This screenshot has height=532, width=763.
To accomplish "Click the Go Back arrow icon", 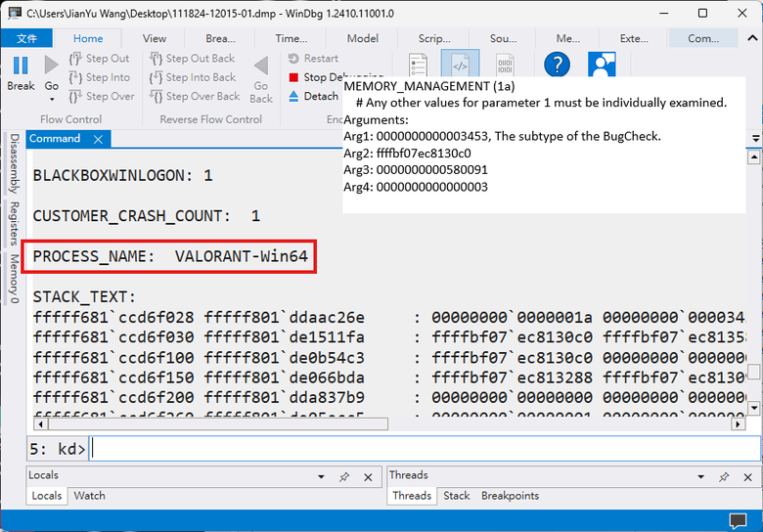I will [261, 66].
